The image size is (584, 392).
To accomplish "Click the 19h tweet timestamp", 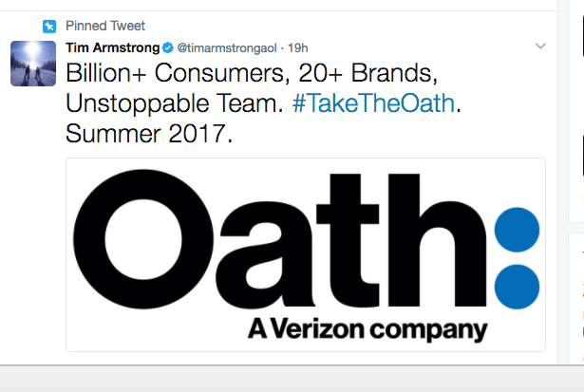I will click(x=297, y=47).
